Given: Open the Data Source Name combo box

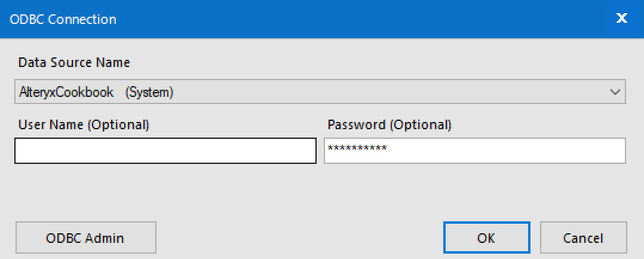Looking at the screenshot, I should [320, 92].
